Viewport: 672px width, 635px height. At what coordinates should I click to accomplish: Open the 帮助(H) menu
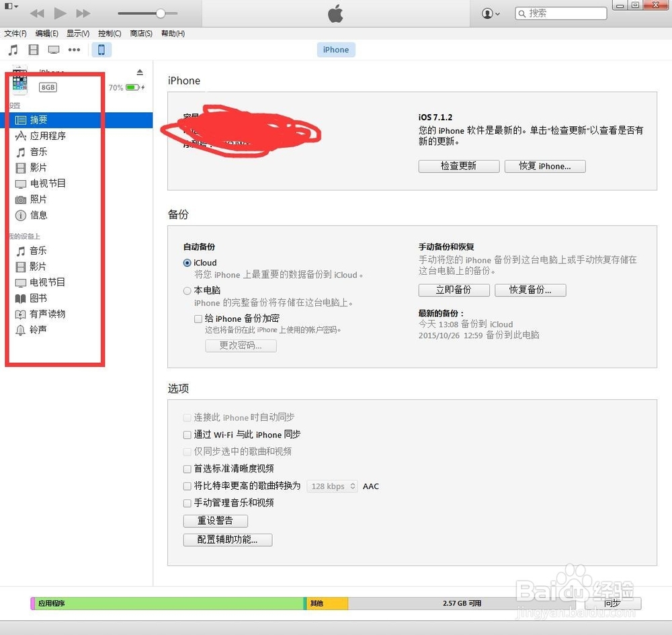point(173,34)
